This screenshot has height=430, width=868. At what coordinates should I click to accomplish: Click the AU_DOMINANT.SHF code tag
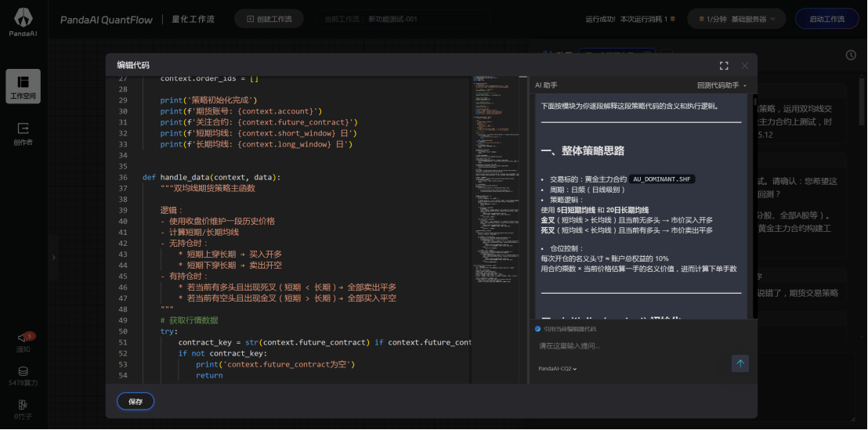point(662,179)
